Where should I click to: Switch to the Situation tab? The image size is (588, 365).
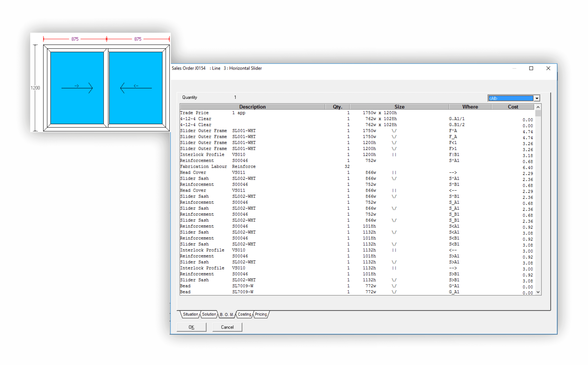pos(190,314)
